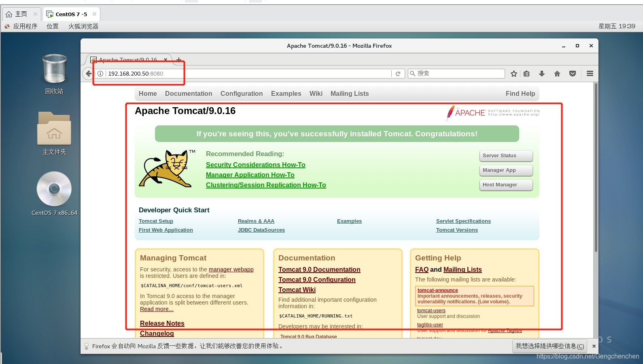Open a new tab with plus button
Image resolution: width=643 pixels, height=364 pixels.
(x=179, y=60)
